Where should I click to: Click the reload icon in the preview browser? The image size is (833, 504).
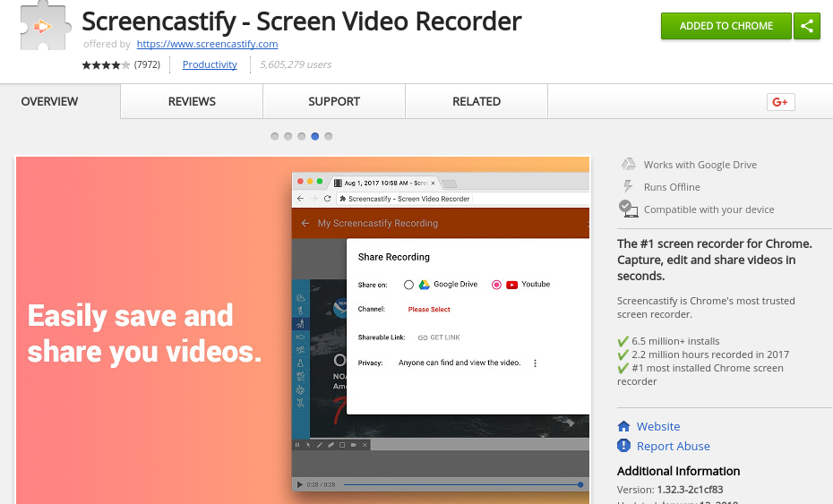[x=327, y=199]
